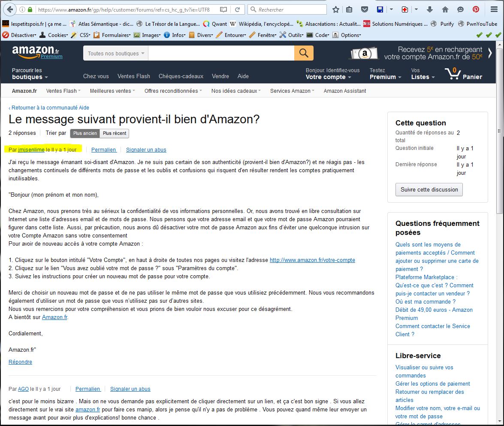
Task: Open the Votre compte dropdown
Action: click(328, 77)
